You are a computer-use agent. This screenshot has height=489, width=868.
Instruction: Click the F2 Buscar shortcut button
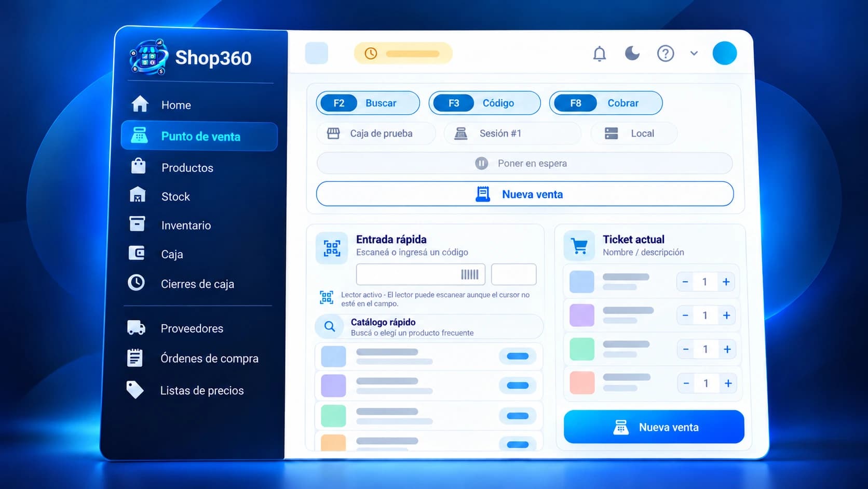(368, 103)
